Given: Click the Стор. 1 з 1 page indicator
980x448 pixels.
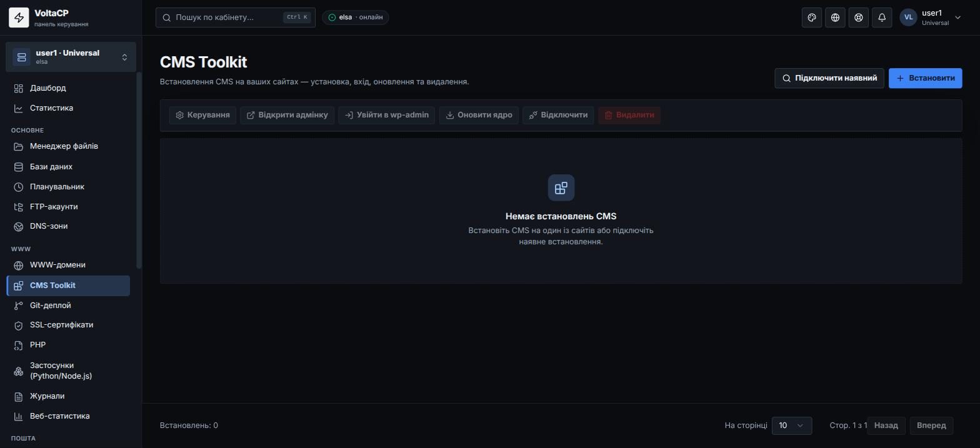Looking at the screenshot, I should point(848,426).
